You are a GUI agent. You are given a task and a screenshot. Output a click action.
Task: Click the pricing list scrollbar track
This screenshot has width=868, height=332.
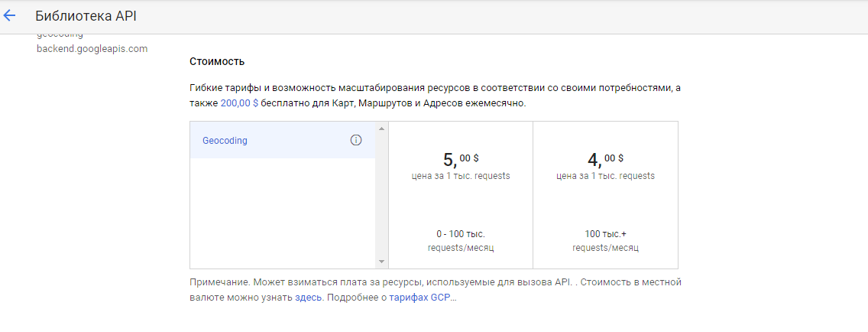coord(381,195)
